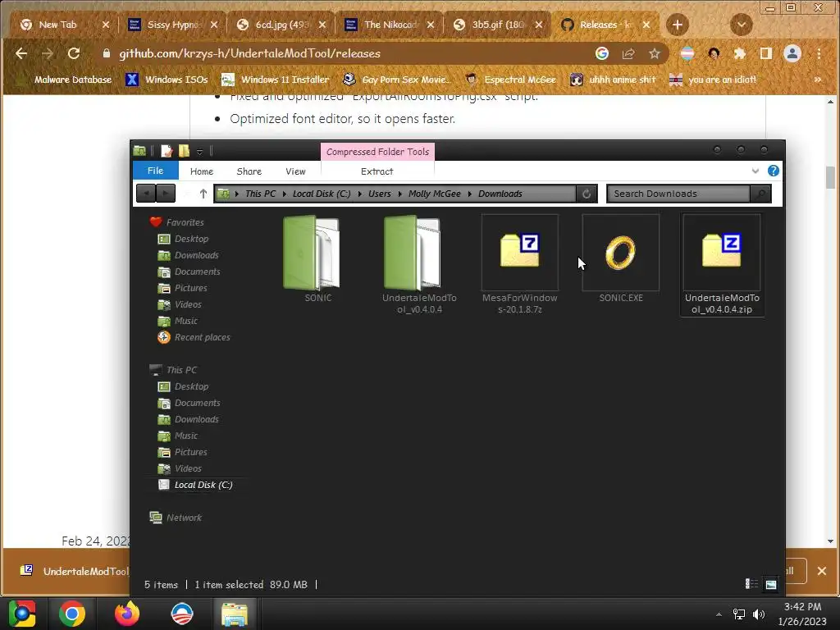The height and width of the screenshot is (630, 840).
Task: Open Chrome profile avatar
Action: tap(792, 53)
